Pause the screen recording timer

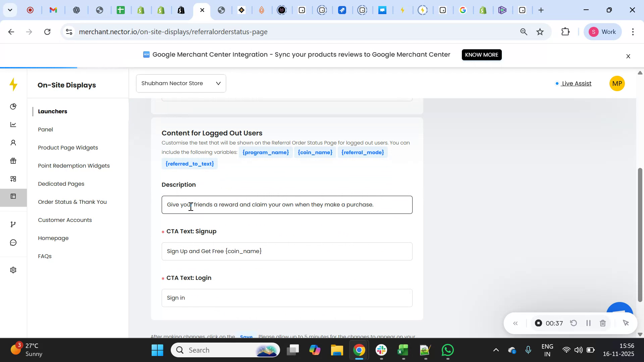point(588,323)
